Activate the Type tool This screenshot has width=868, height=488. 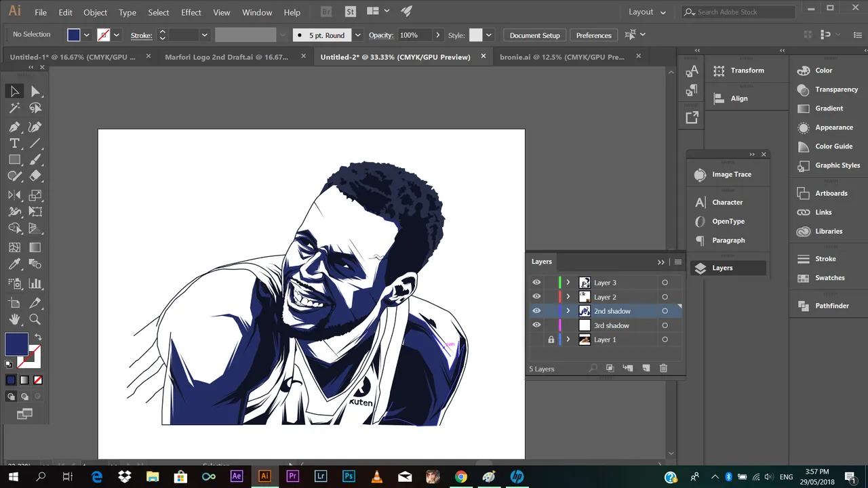[x=14, y=143]
